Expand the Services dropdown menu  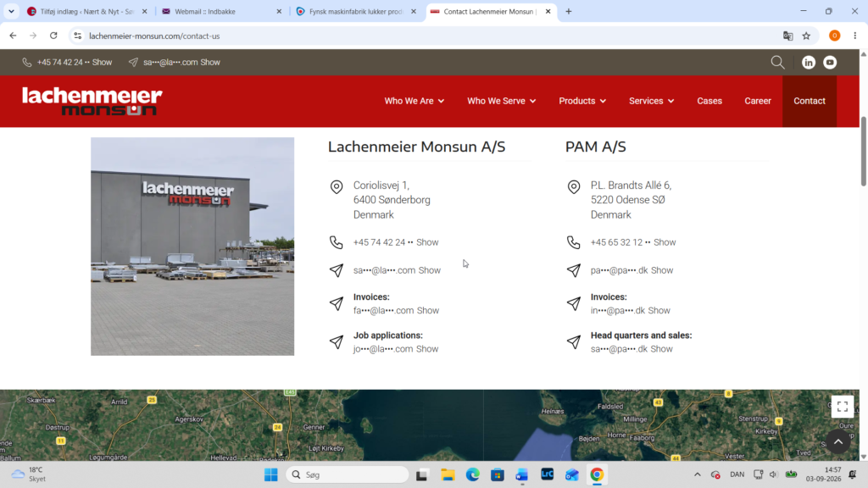(x=651, y=102)
